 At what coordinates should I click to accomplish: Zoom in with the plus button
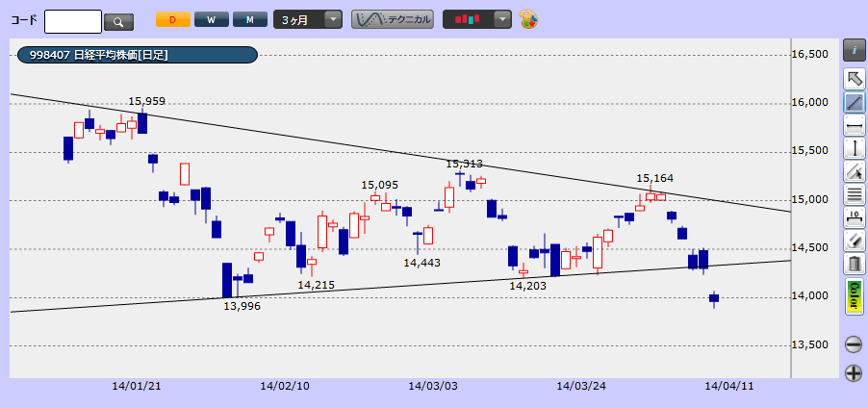pyautogui.click(x=854, y=373)
